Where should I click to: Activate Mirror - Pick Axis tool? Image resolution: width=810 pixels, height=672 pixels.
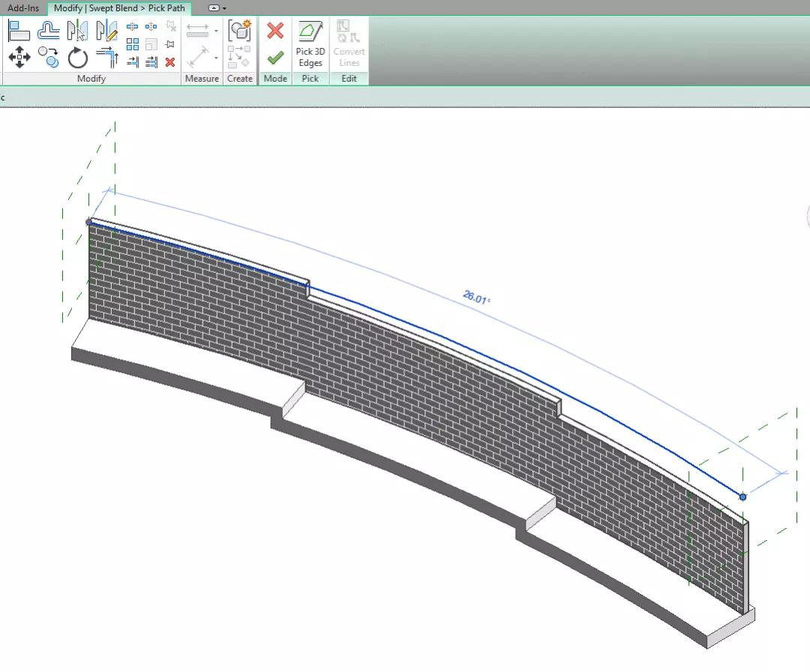click(77, 31)
